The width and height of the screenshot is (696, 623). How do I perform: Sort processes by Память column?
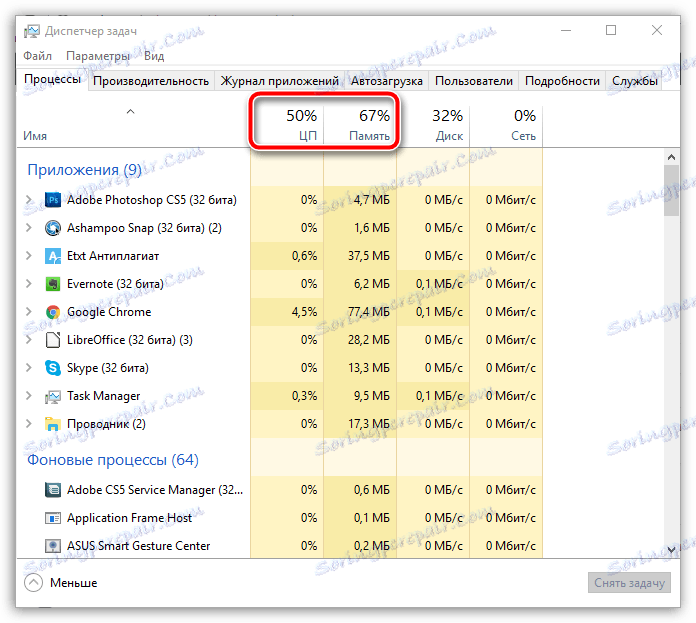tap(360, 126)
